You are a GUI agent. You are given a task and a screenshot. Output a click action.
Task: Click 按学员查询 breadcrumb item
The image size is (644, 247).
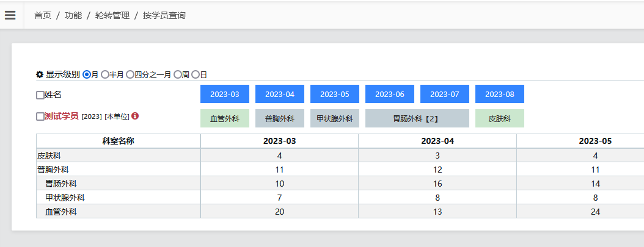coord(164,16)
